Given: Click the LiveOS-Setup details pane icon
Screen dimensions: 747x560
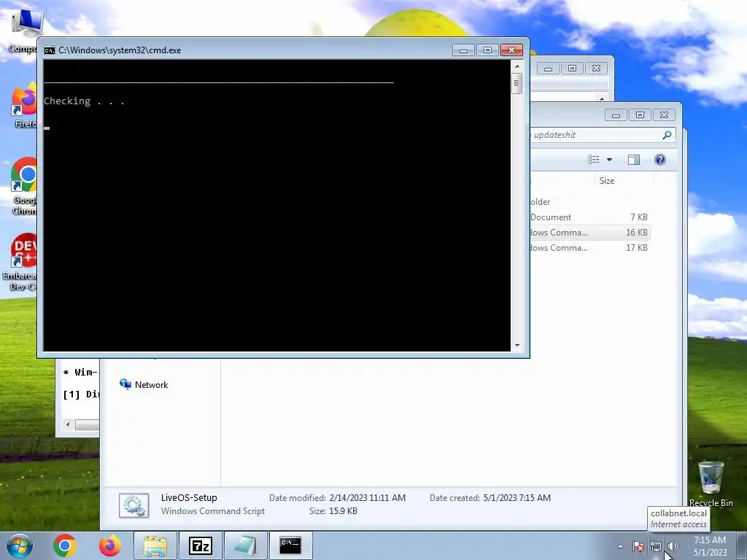Looking at the screenshot, I should [134, 505].
